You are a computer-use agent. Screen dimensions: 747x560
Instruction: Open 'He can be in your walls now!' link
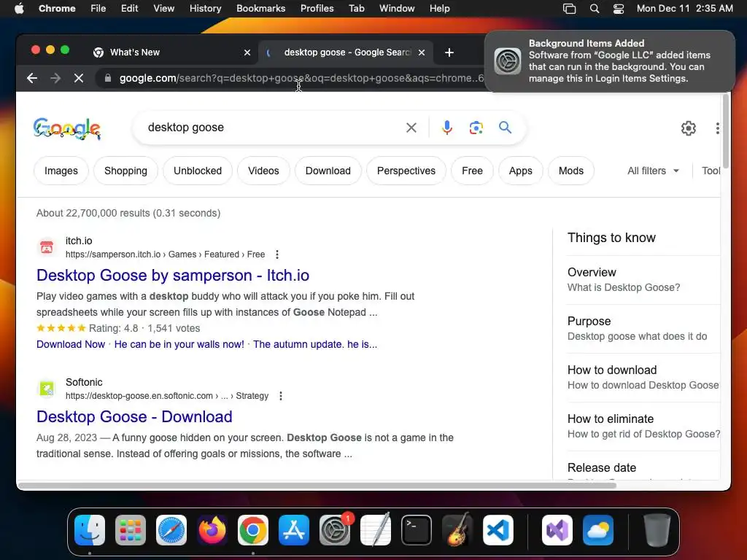(x=179, y=345)
